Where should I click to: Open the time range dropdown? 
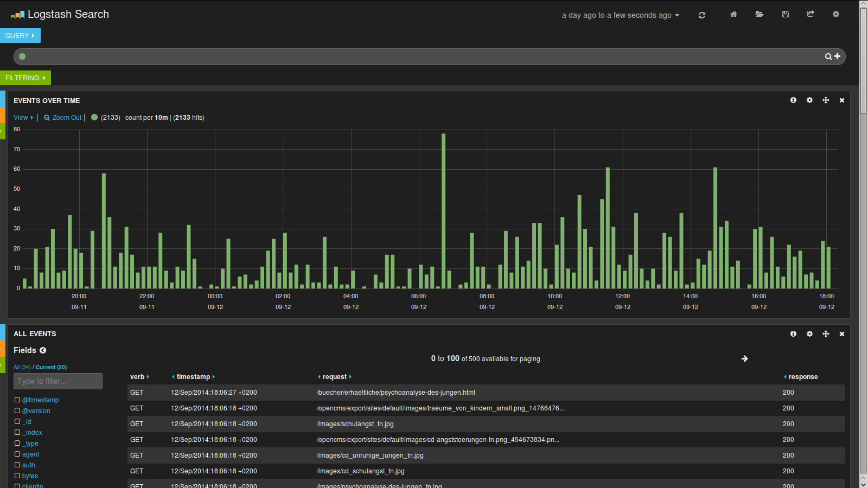pos(620,15)
